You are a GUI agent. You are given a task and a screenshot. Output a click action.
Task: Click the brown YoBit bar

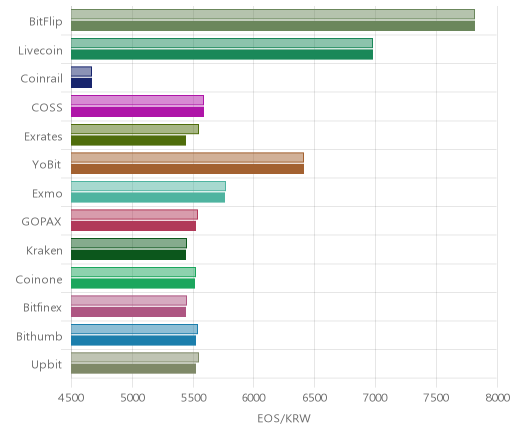(x=187, y=169)
